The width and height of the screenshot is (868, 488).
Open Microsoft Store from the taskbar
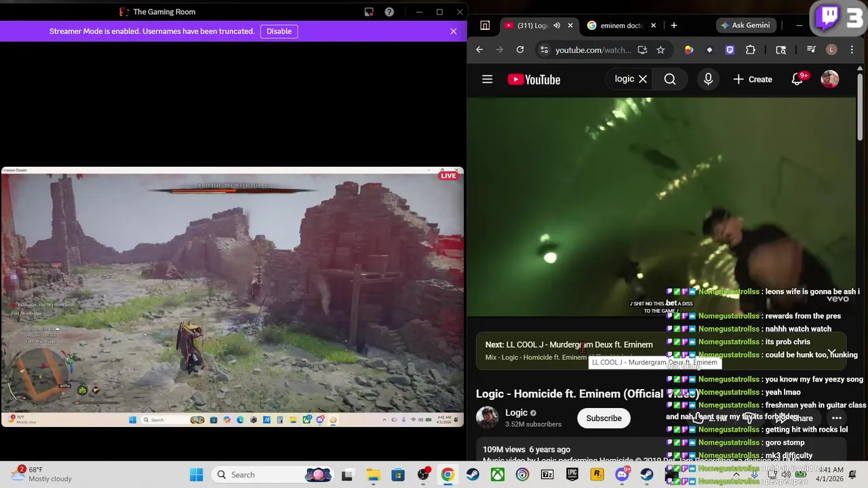point(398,474)
